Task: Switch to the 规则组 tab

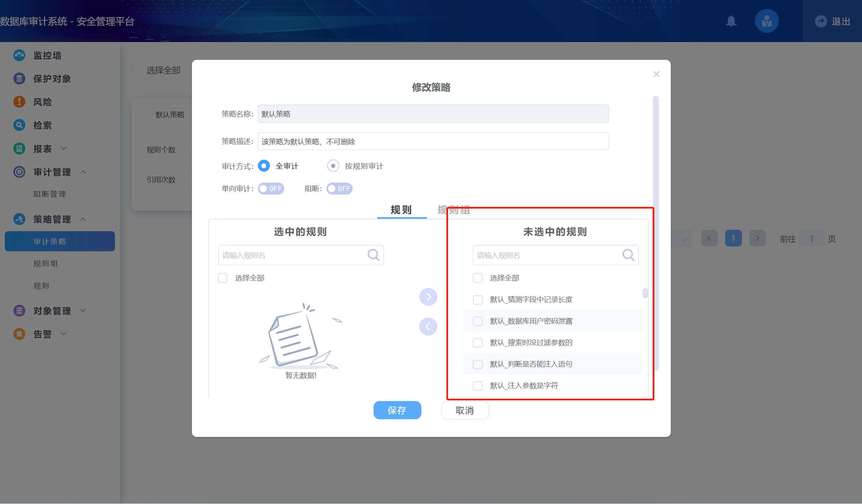Action: tap(454, 210)
